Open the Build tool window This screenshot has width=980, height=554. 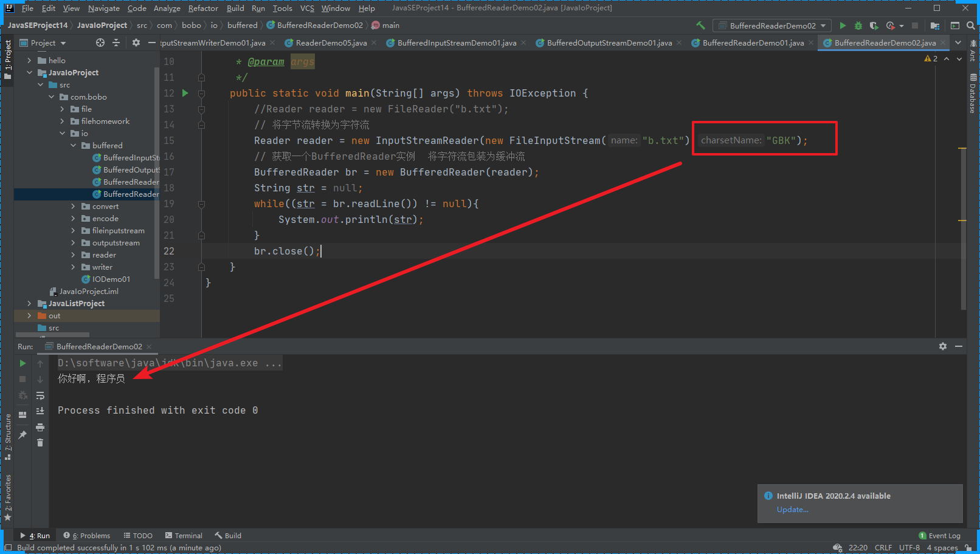228,535
